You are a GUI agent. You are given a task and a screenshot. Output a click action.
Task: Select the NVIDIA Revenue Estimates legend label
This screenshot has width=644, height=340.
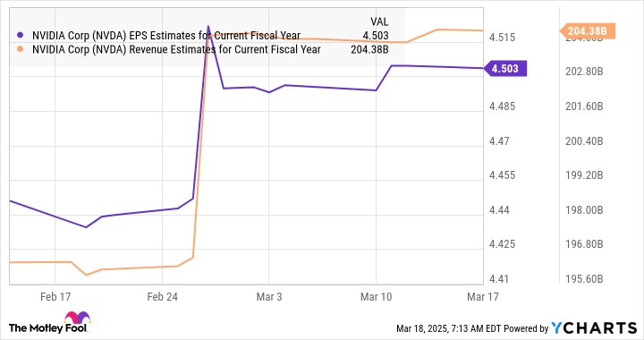tap(176, 50)
